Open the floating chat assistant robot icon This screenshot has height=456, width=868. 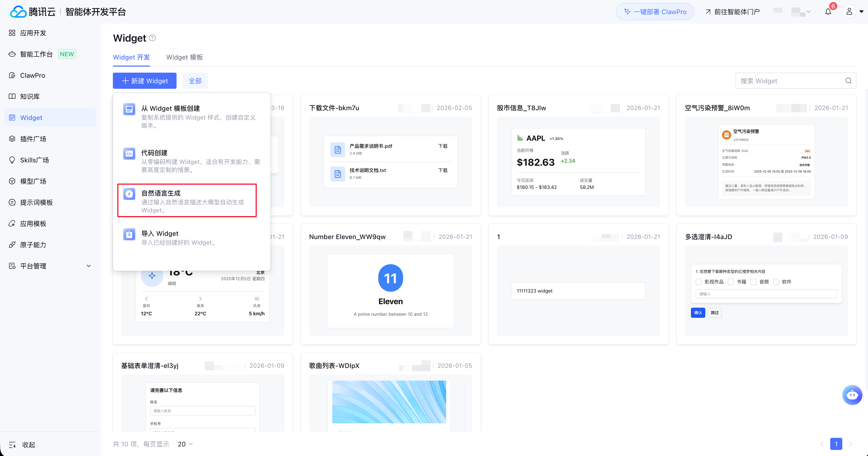[852, 395]
